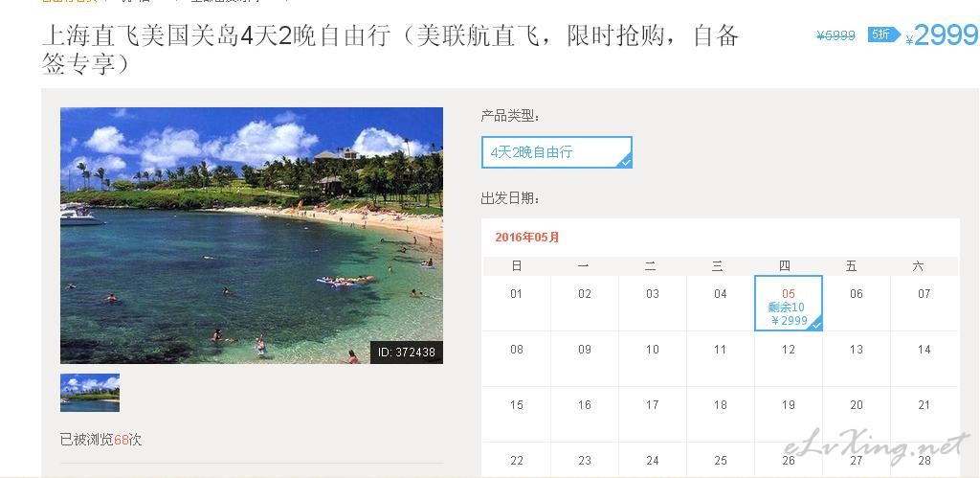980x478 pixels.
Task: Click the ID: 372438 label on photo
Action: point(406,353)
